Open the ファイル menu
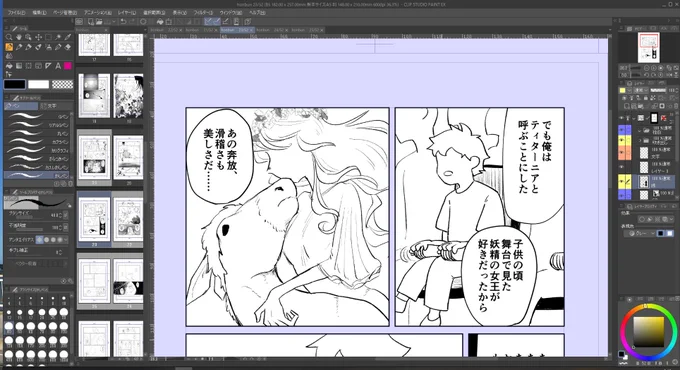Screen dimensions: 680x370 point(17,13)
